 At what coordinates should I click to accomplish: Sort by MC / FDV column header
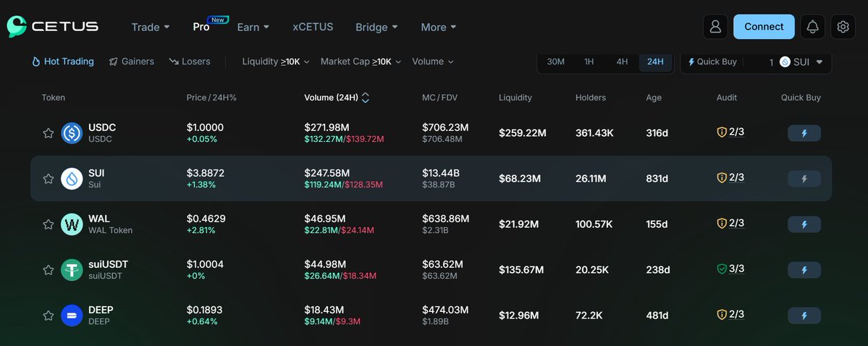439,98
